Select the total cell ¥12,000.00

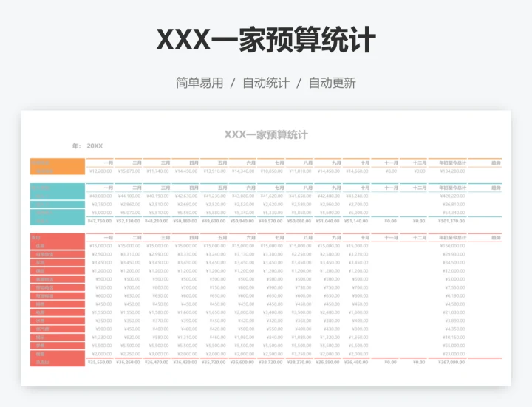(x=454, y=271)
